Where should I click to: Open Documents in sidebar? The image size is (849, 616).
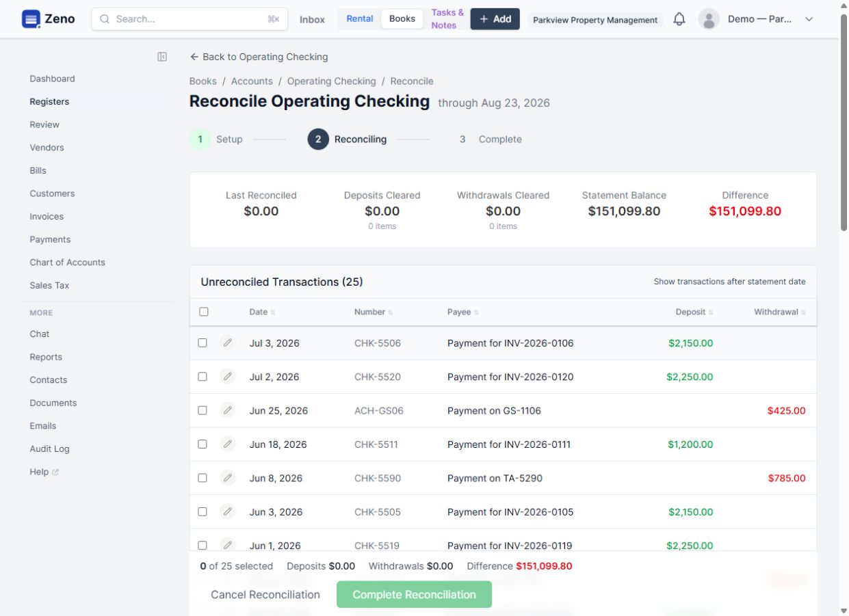[53, 403]
